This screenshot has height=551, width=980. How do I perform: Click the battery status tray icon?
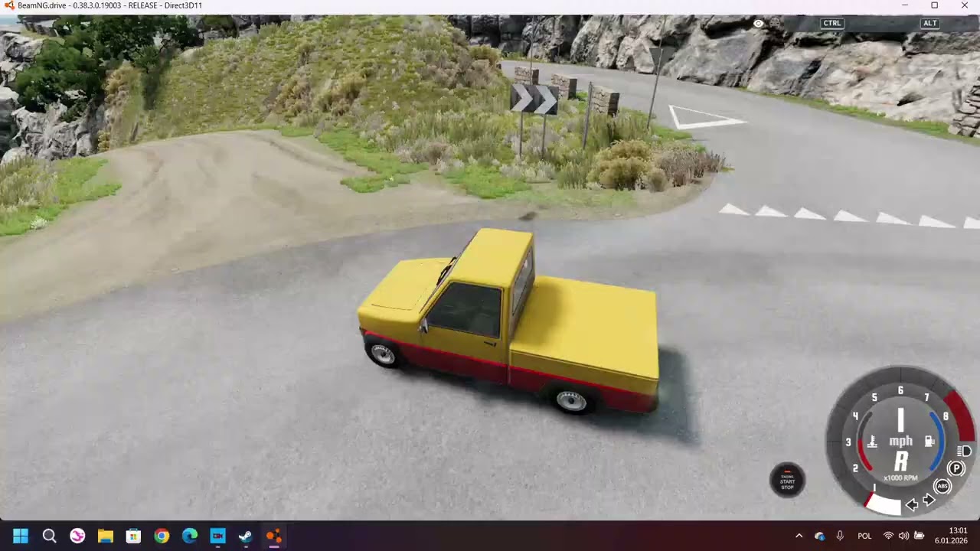919,536
